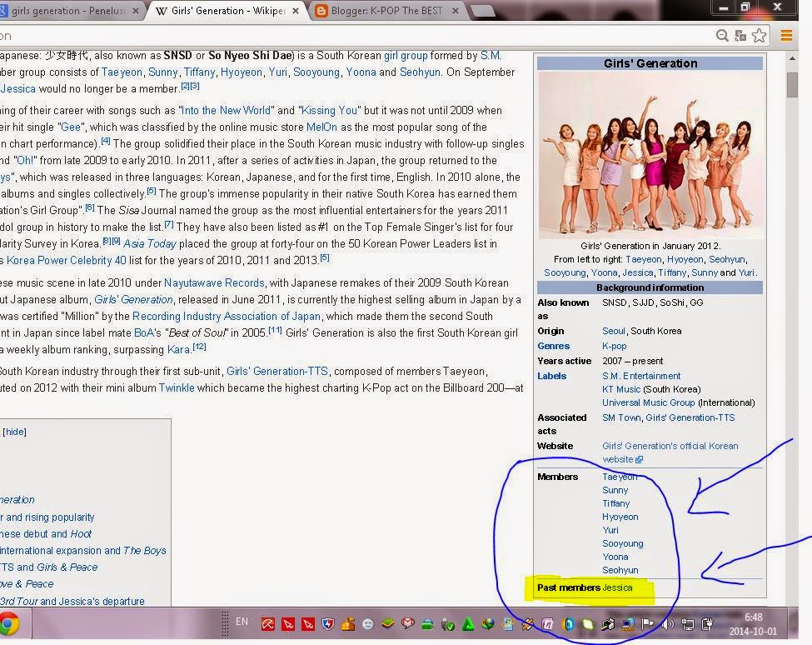
Task: Open Chrome from the taskbar
Action: click(9, 624)
